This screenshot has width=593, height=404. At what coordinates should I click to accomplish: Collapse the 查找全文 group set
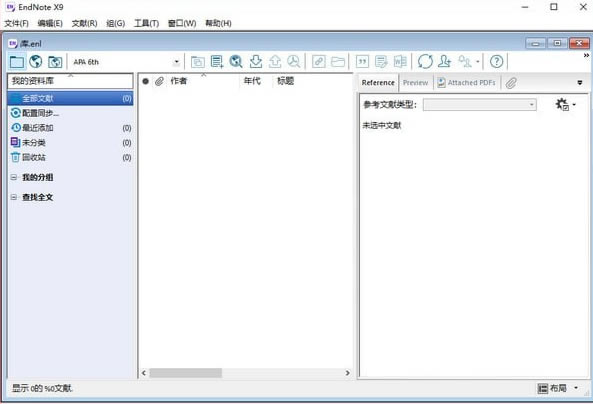(14, 197)
